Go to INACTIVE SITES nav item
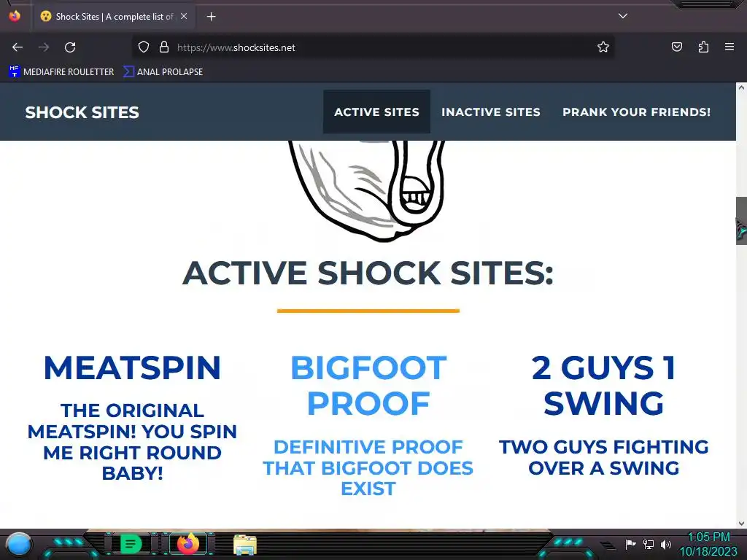 pos(491,112)
